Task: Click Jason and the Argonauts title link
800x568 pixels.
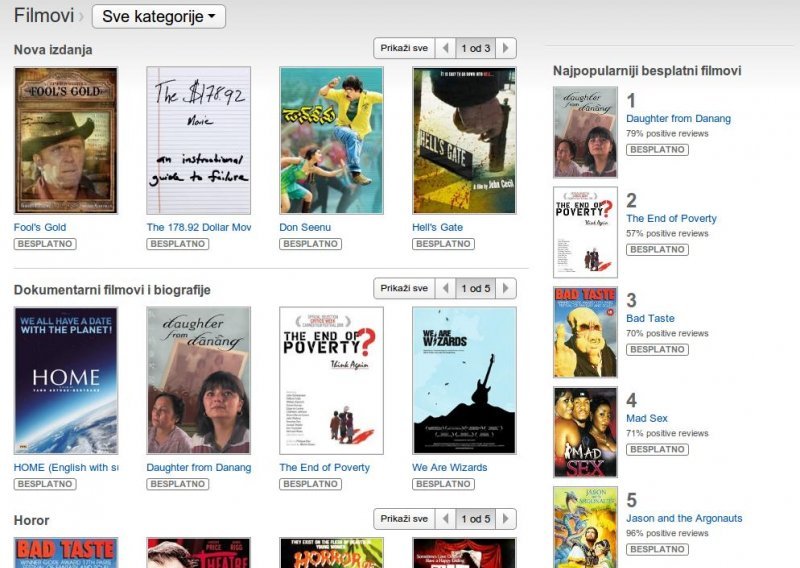Action: click(684, 518)
